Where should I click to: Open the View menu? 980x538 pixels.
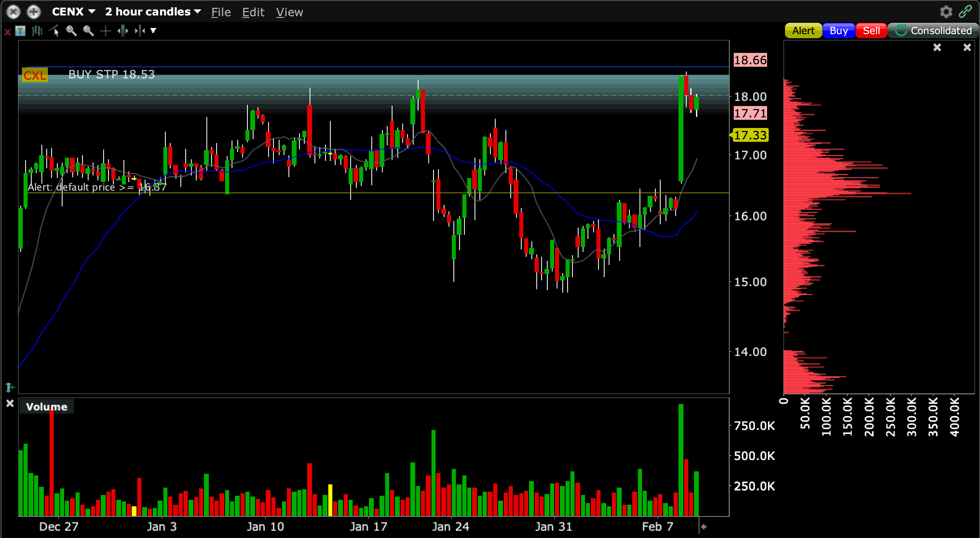289,12
